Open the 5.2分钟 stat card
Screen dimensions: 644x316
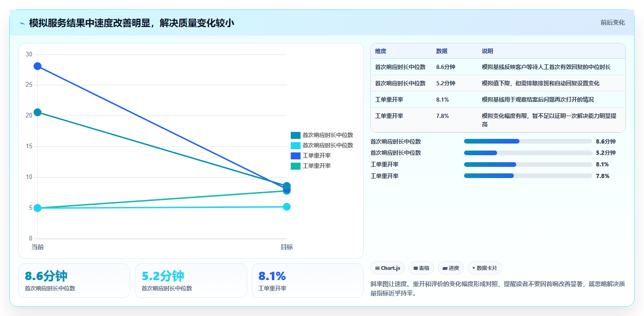[x=191, y=281]
